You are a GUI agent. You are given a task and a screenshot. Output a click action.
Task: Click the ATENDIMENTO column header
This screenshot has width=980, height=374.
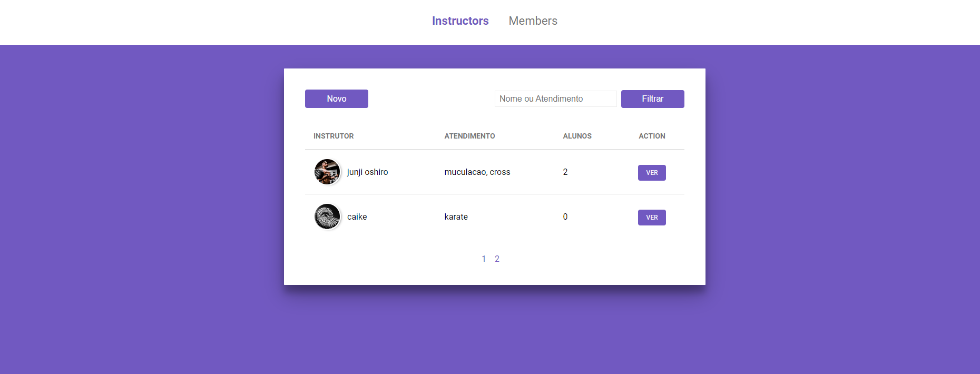469,136
